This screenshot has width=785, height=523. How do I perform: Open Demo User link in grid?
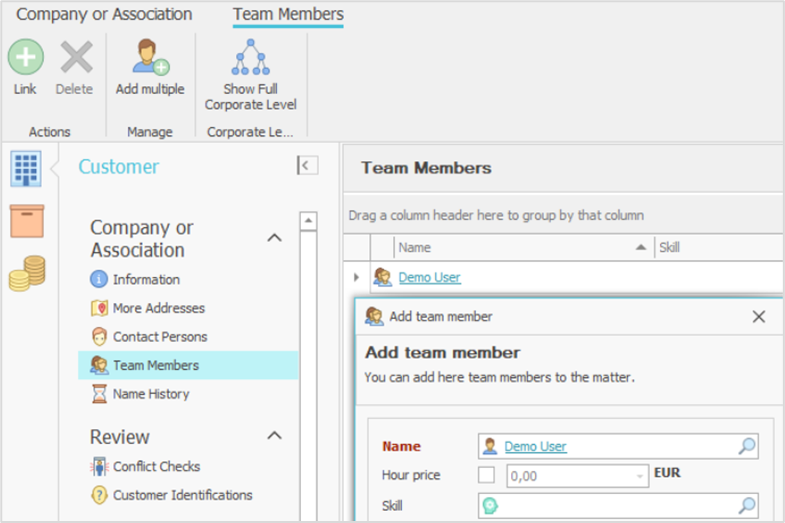(429, 277)
